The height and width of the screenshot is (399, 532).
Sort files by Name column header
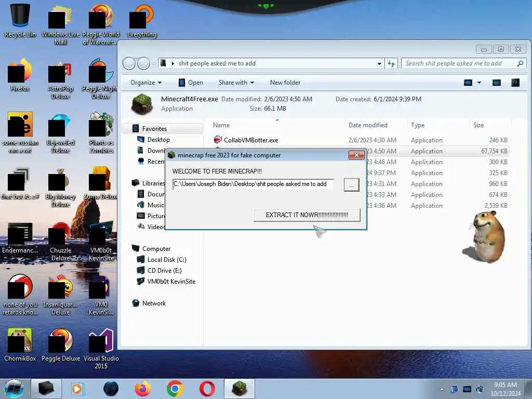pos(277,125)
